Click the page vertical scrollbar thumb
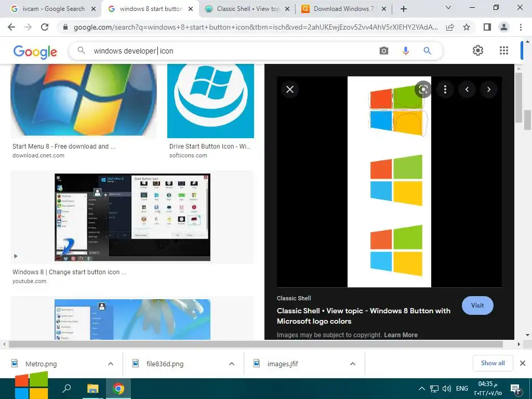The width and height of the screenshot is (532, 399). tap(528, 120)
